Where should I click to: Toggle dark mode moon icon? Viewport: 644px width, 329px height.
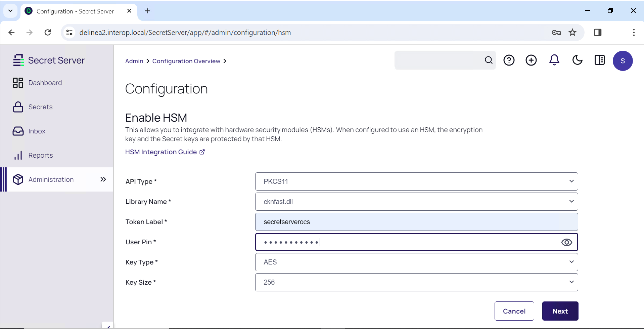point(577,60)
